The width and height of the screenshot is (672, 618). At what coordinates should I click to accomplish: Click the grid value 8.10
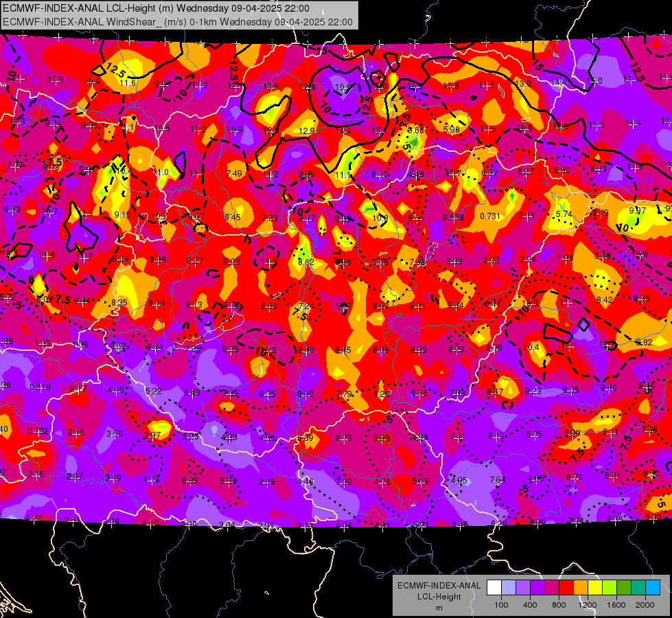coord(496,436)
